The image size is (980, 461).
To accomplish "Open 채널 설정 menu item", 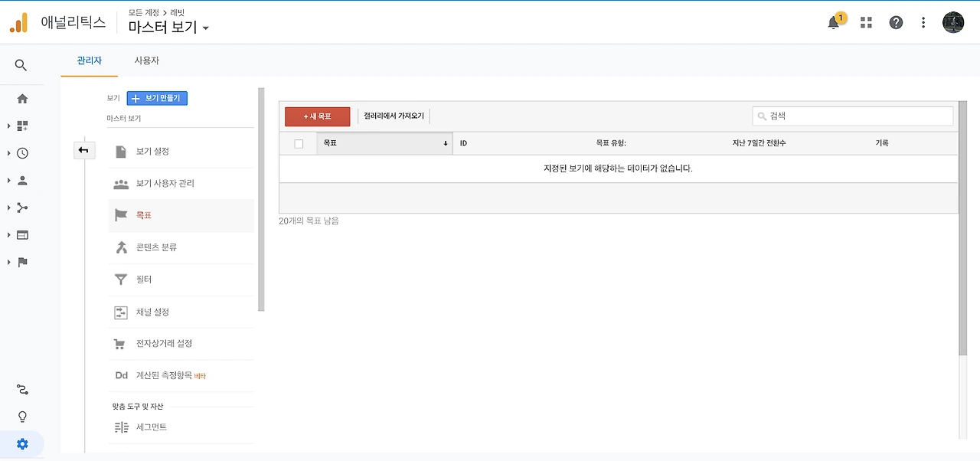I will pyautogui.click(x=181, y=312).
